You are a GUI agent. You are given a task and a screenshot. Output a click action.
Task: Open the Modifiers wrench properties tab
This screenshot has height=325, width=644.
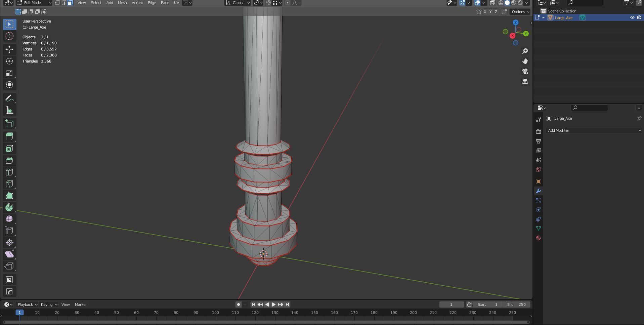click(539, 191)
